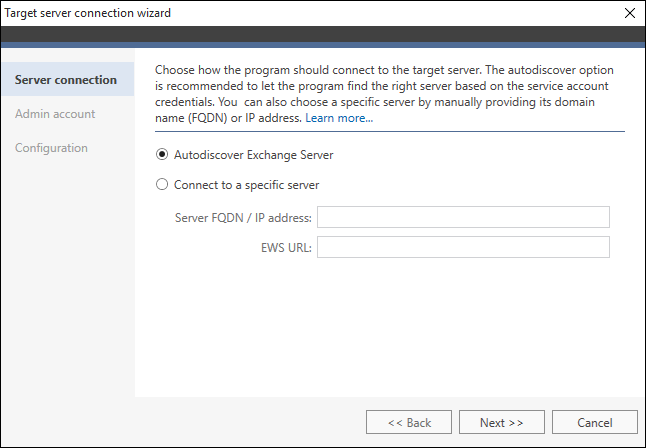646x448 pixels.
Task: Click inside the EWS URL text box
Action: tap(463, 247)
